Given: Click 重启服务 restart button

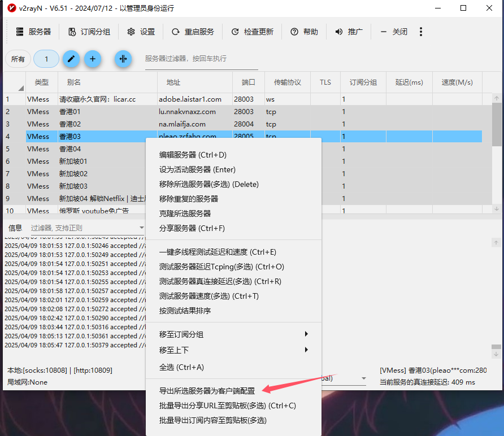Looking at the screenshot, I should point(193,32).
